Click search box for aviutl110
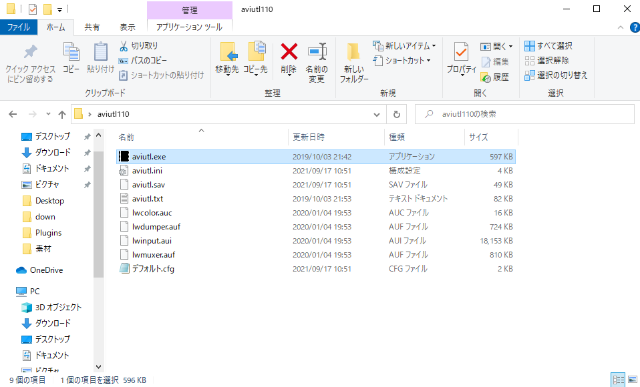The image size is (640, 387). (524, 114)
